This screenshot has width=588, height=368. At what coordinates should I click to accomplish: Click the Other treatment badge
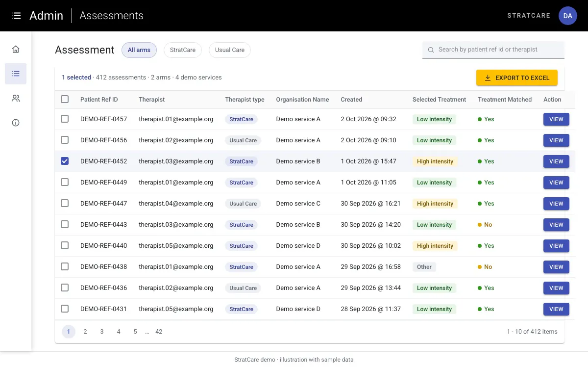point(424,267)
